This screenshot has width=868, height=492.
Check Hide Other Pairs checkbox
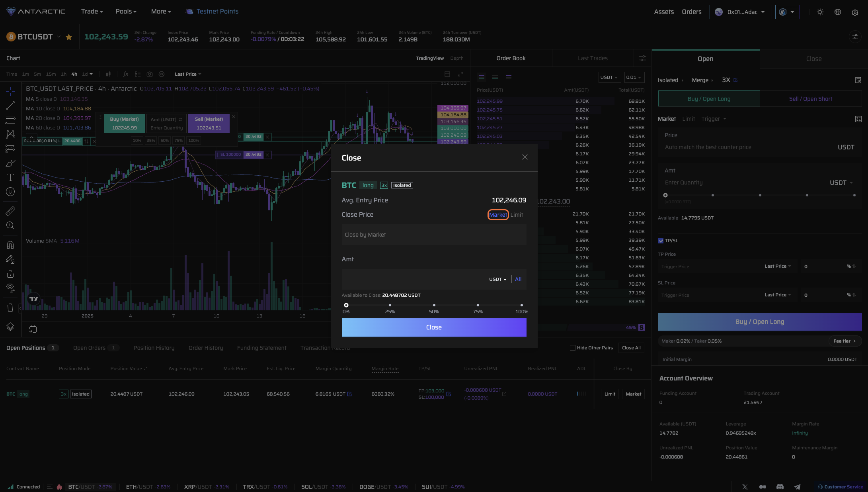coord(573,348)
